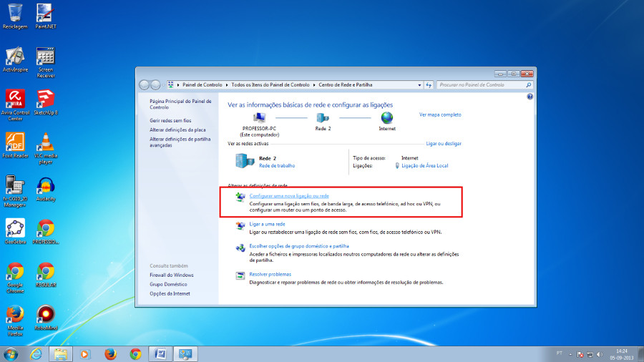Launch VLC media player desktop icon
644x362 pixels.
[x=46, y=148]
